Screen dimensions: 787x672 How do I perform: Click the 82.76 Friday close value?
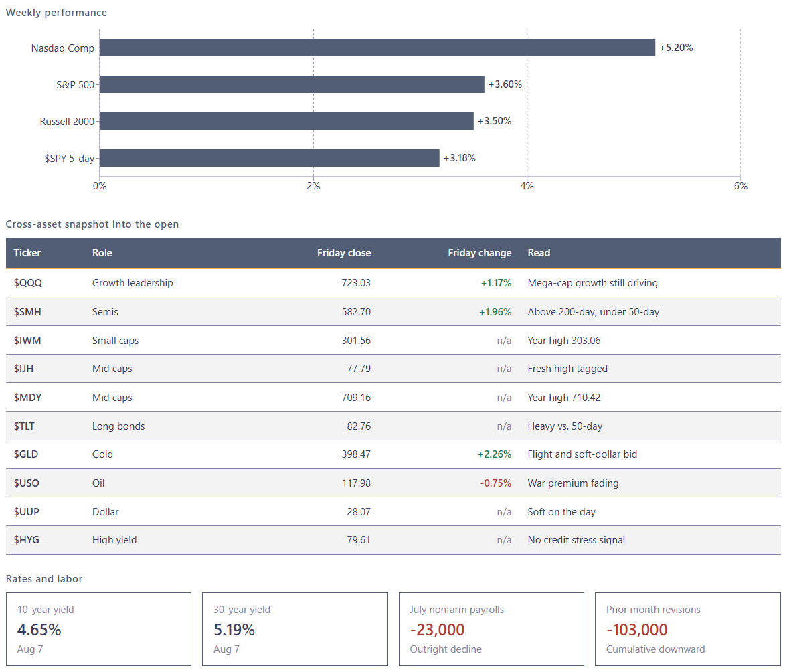[x=359, y=426]
